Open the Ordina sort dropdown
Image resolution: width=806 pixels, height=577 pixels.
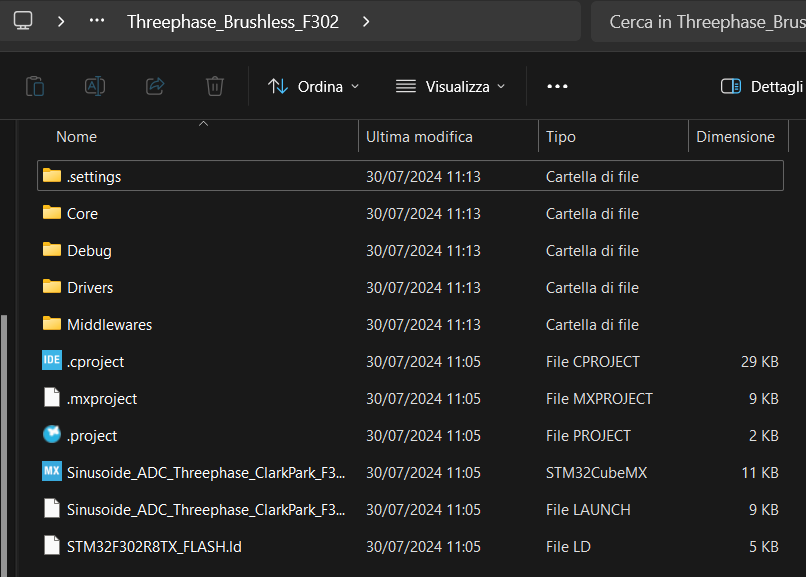click(313, 86)
